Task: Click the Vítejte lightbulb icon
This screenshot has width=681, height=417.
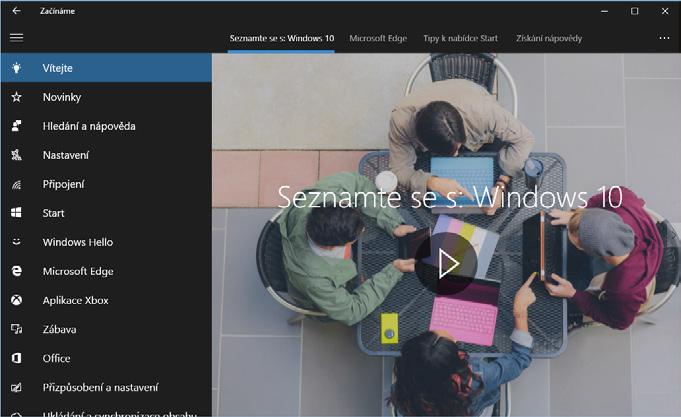Action: pyautogui.click(x=17, y=68)
